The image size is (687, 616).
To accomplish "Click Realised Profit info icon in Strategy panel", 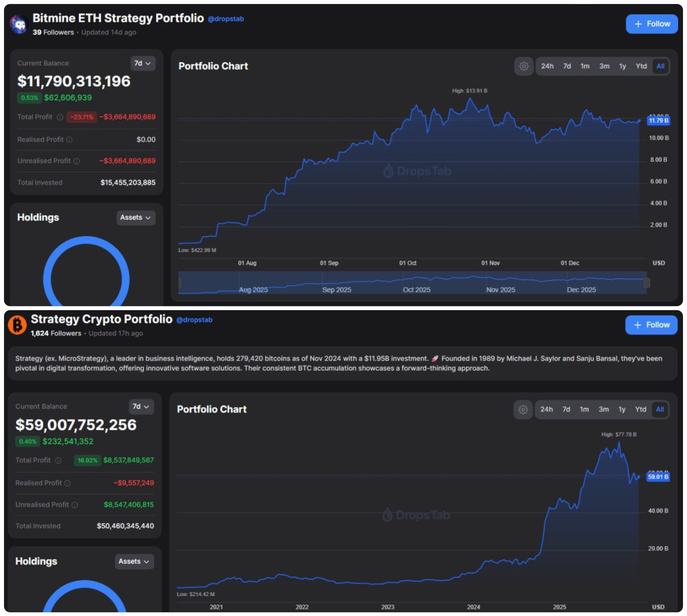I will click(x=67, y=483).
